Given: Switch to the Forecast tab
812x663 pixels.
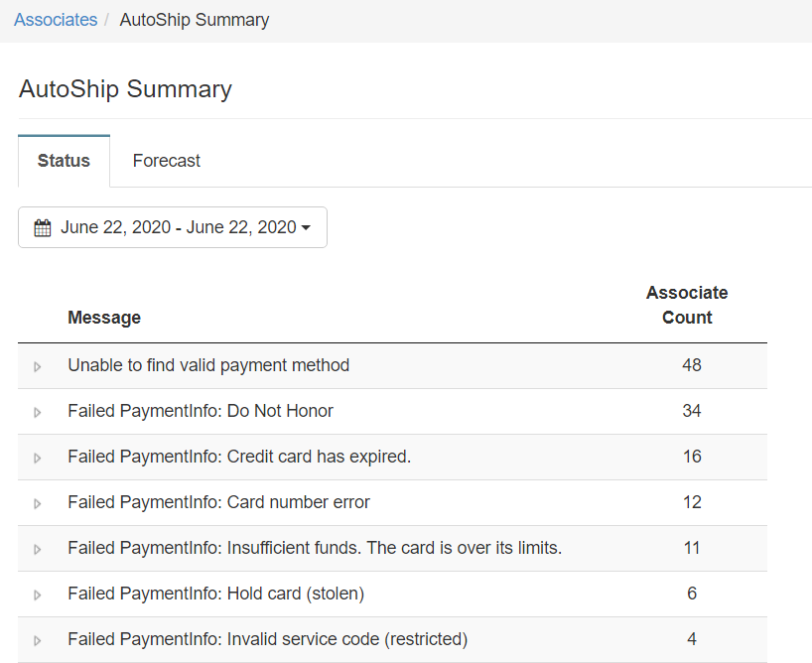Looking at the screenshot, I should pos(166,161).
